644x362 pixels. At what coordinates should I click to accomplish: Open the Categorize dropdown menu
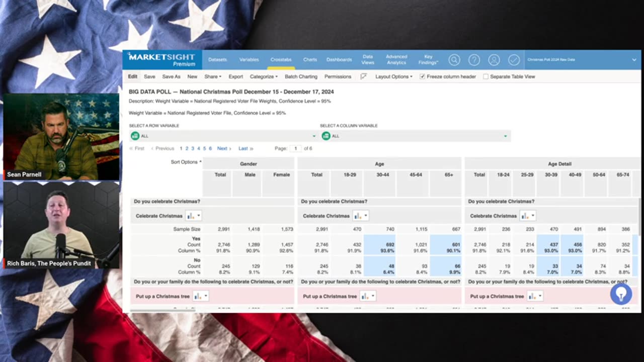point(264,76)
